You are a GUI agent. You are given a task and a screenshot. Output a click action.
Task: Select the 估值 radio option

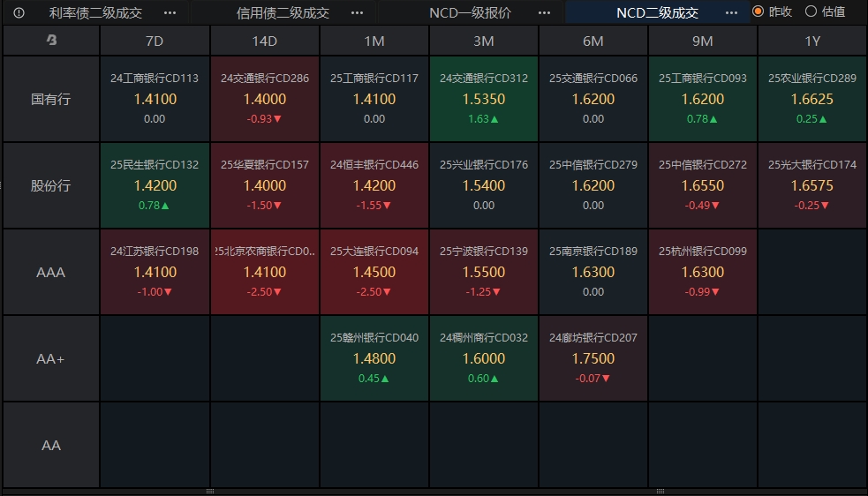coord(825,11)
